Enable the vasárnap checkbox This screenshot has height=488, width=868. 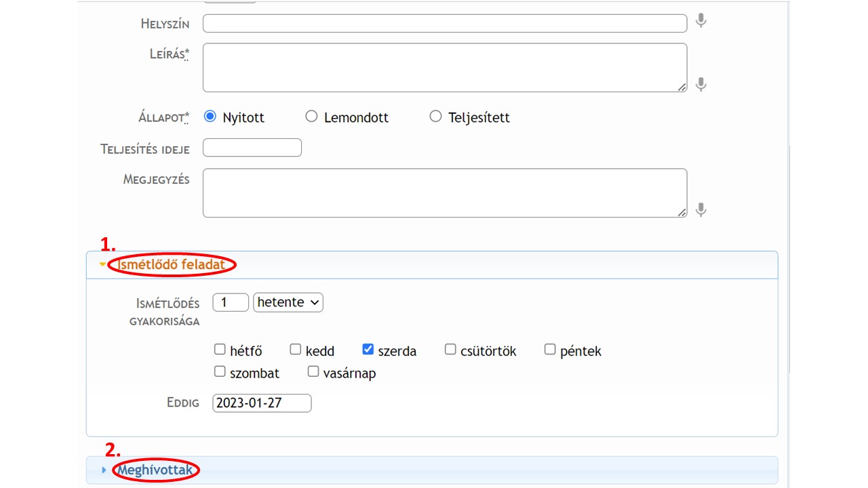coord(313,371)
